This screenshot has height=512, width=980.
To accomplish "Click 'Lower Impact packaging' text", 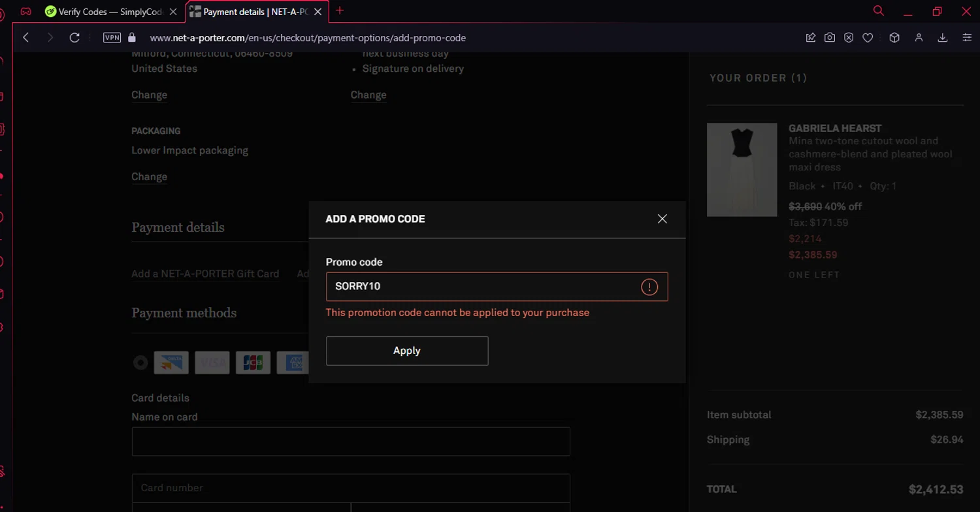I will [x=189, y=150].
